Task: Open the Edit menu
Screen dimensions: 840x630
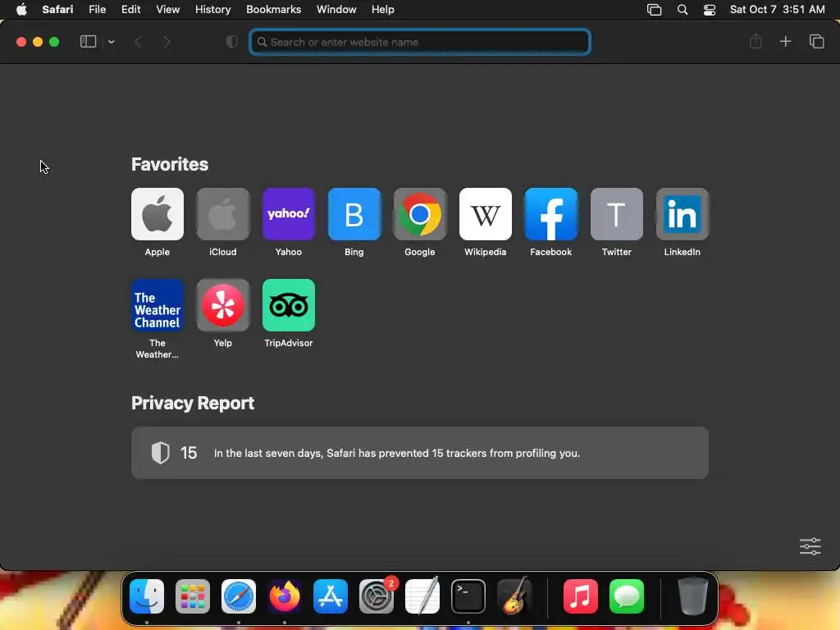Action: click(x=130, y=10)
